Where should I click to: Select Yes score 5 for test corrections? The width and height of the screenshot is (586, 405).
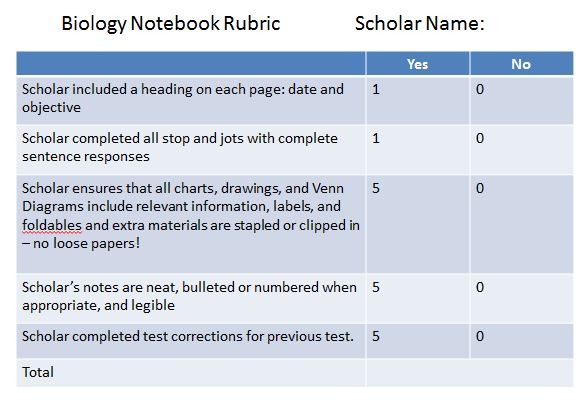tap(376, 336)
